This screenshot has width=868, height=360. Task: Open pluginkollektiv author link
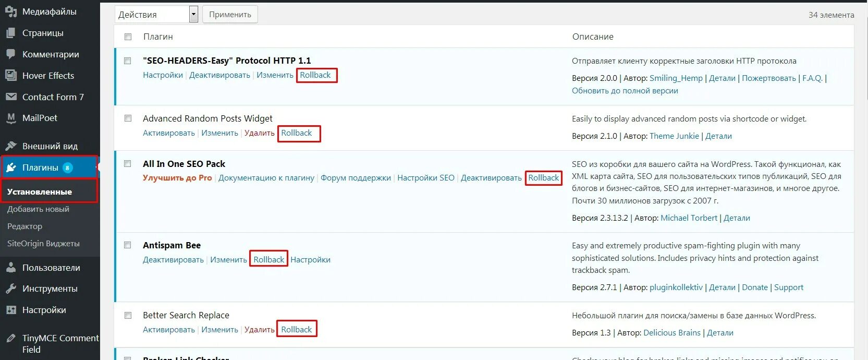tap(676, 287)
